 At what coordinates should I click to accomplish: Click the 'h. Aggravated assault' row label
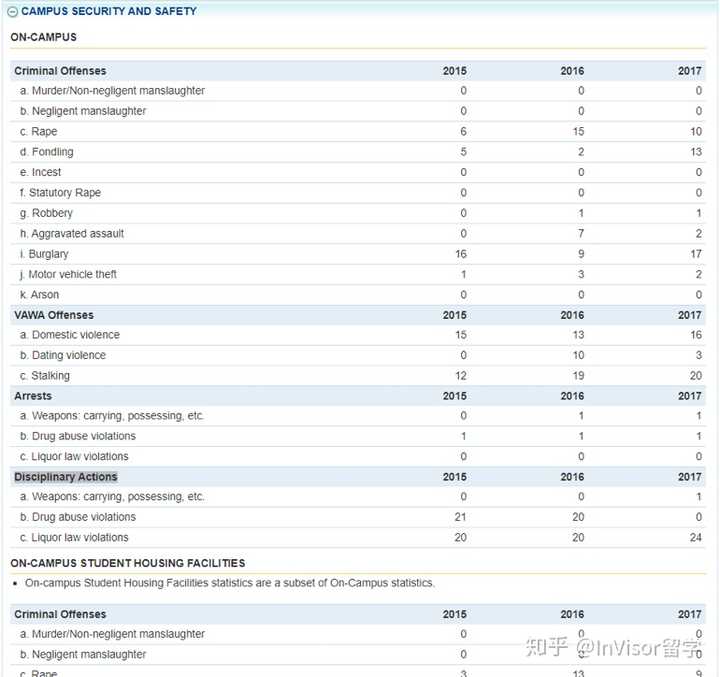pyautogui.click(x=72, y=233)
